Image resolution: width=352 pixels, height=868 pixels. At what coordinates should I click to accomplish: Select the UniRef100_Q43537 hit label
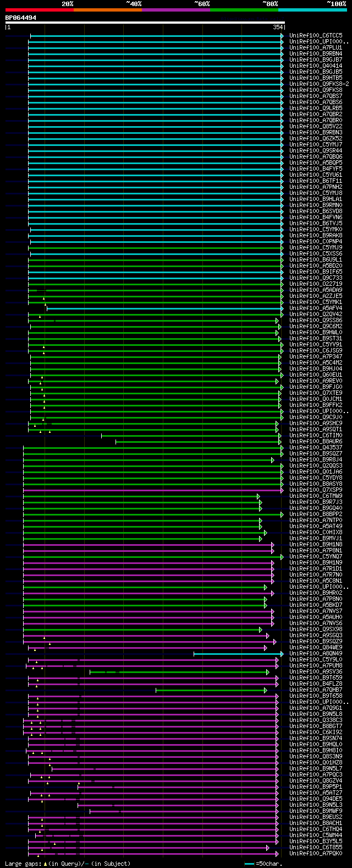point(316,447)
